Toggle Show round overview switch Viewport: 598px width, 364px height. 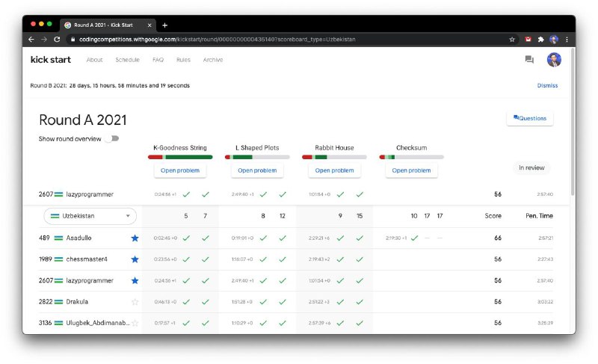click(113, 138)
